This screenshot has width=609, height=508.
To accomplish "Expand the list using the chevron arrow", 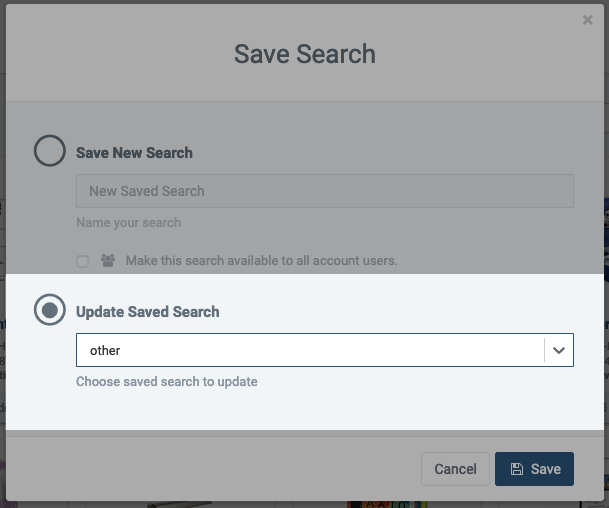I will click(x=559, y=350).
